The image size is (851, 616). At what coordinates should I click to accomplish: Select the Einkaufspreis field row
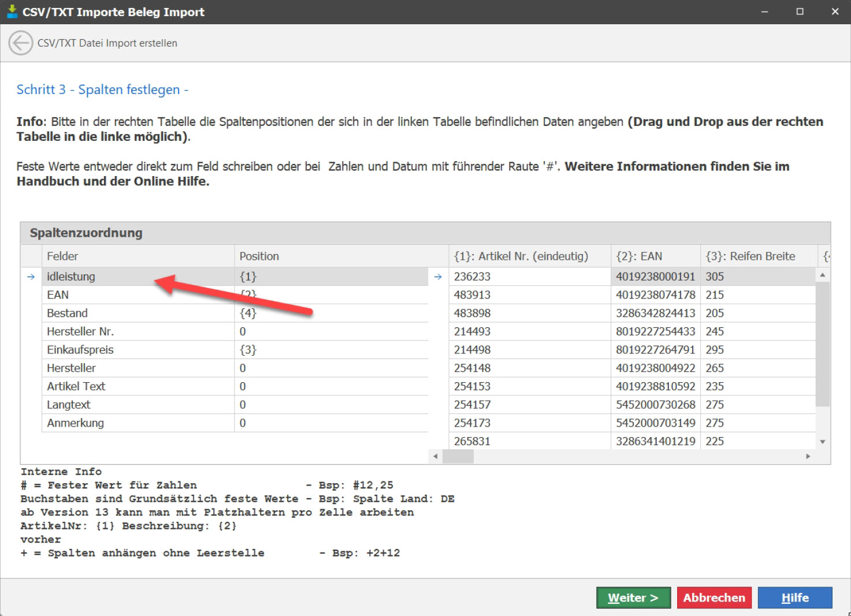pos(138,350)
